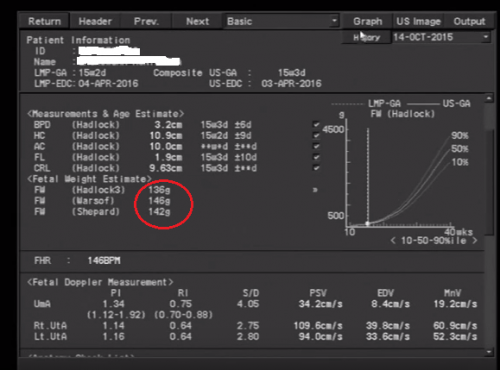Select UmA S/D value 4.05
Image resolution: width=500 pixels, height=370 pixels.
click(x=248, y=304)
